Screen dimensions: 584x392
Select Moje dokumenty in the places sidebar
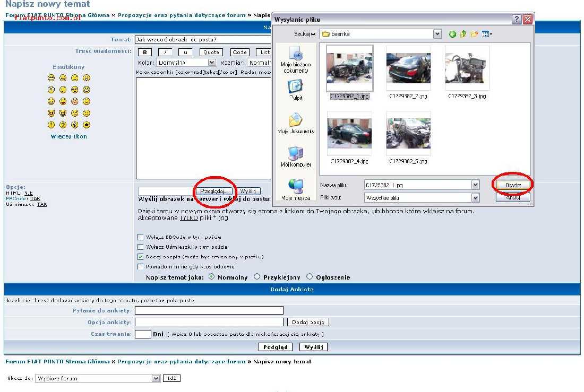[x=296, y=123]
